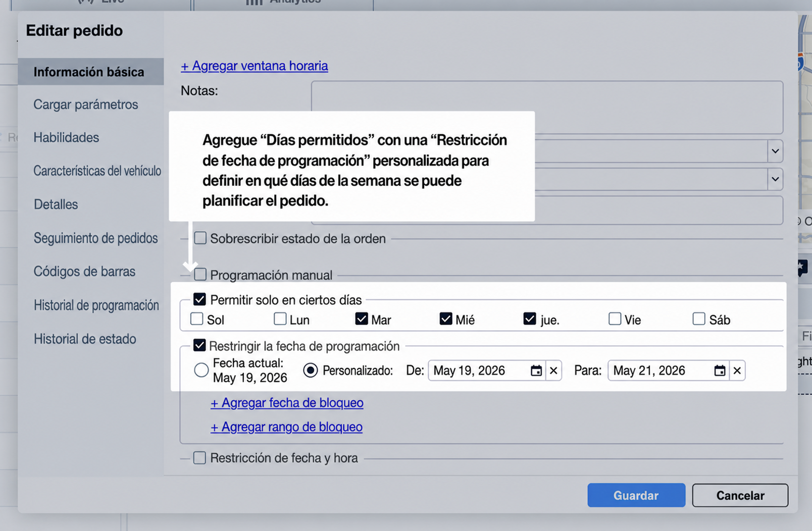Open Habilidades section
This screenshot has width=812, height=531.
(x=66, y=137)
